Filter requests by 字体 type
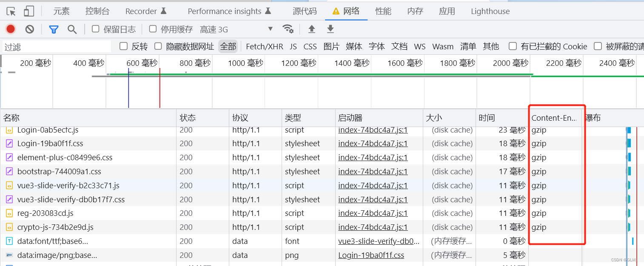Viewport: 644px width, 266px height. [x=377, y=46]
